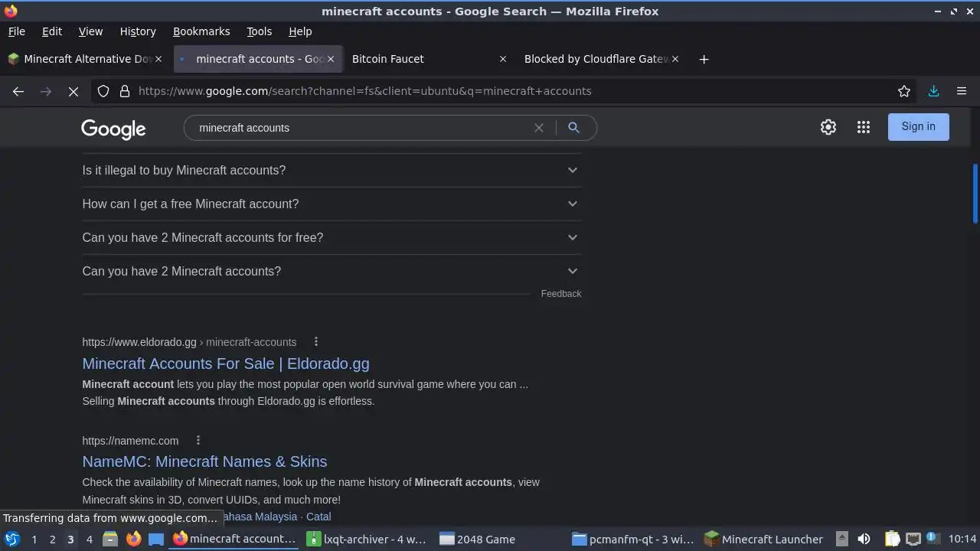The image size is (980, 551).
Task: Open the Edit menu
Action: [x=52, y=31]
